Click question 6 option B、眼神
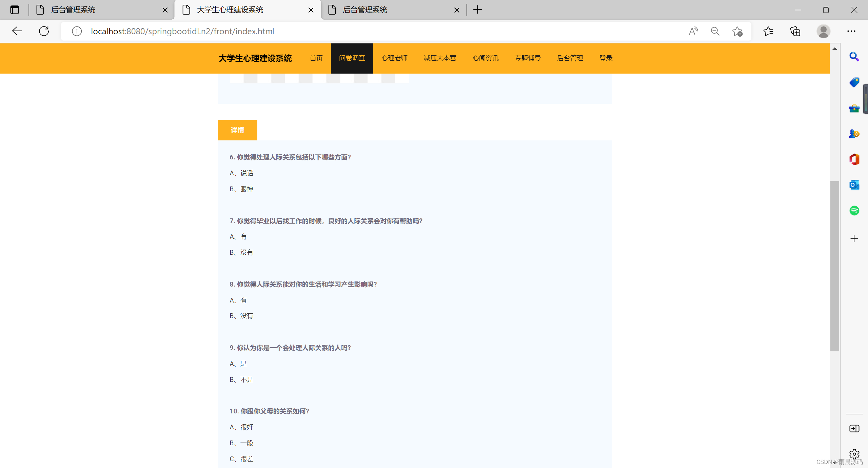Viewport: 868px width, 468px height. [241, 189]
